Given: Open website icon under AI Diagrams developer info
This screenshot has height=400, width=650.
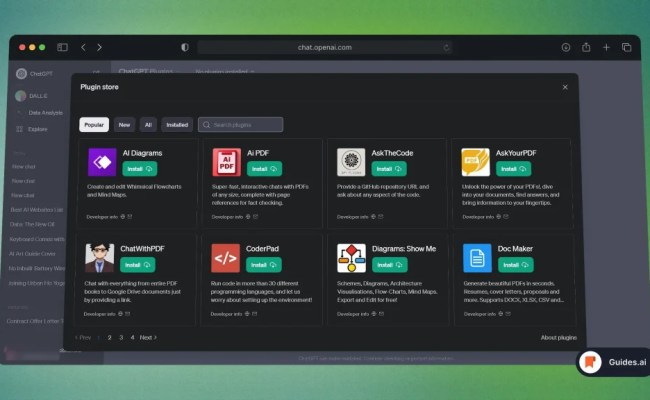Looking at the screenshot, I should coord(123,216).
